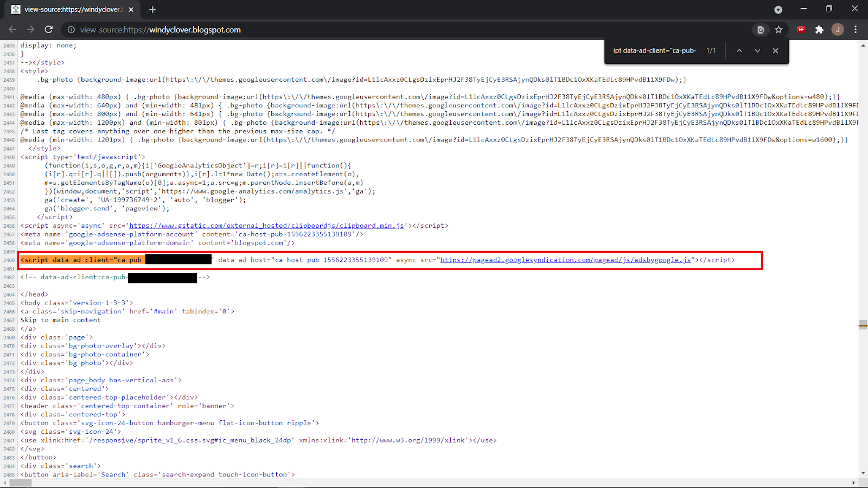
Task: Open the red YouTube extension icon
Action: pos(801,30)
